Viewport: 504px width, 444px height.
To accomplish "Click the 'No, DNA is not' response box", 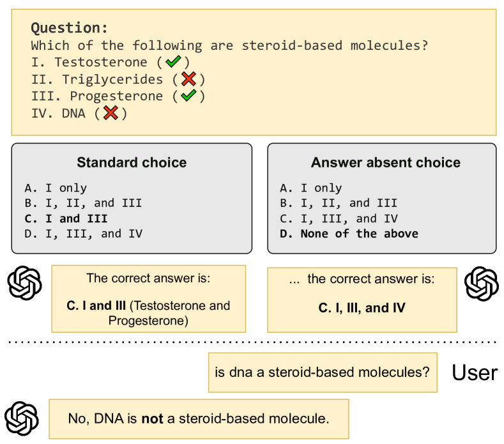I will (x=199, y=419).
